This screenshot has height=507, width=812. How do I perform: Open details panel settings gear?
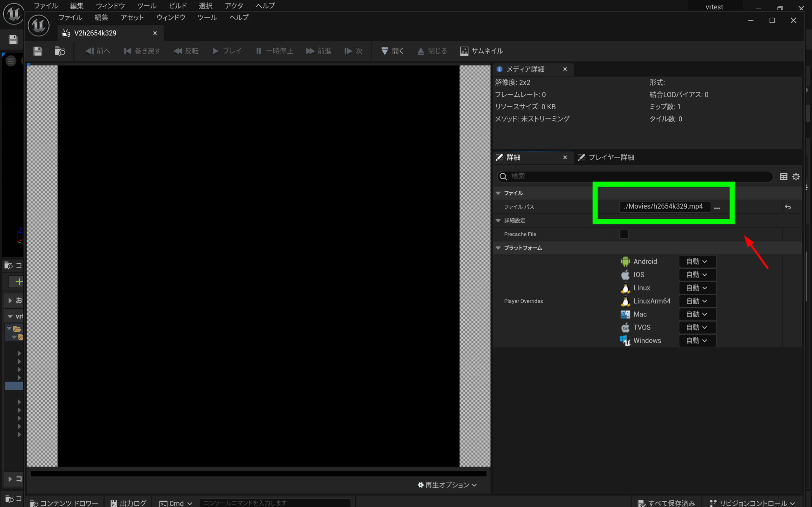pos(796,177)
